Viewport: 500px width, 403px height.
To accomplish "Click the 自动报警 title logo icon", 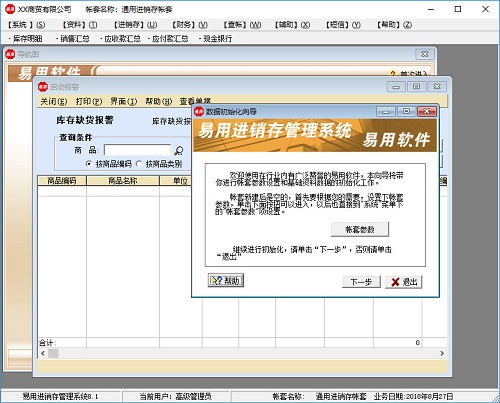I will (43, 87).
